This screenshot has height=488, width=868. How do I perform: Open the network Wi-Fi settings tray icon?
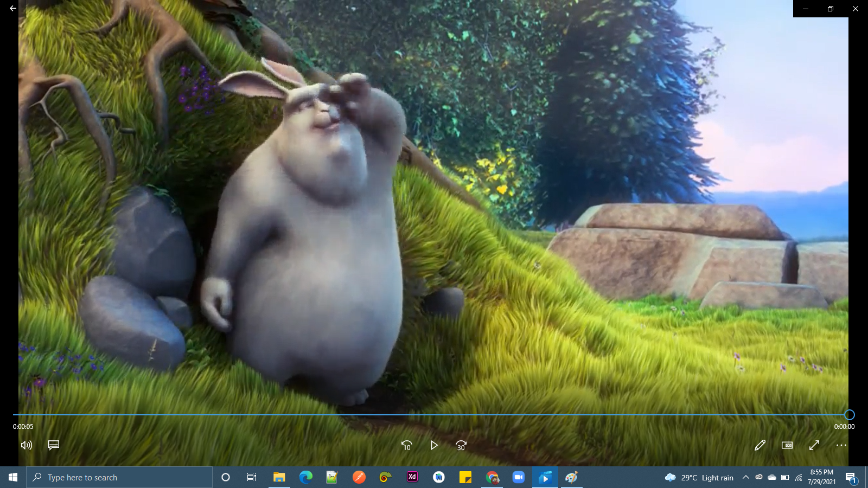(799, 478)
